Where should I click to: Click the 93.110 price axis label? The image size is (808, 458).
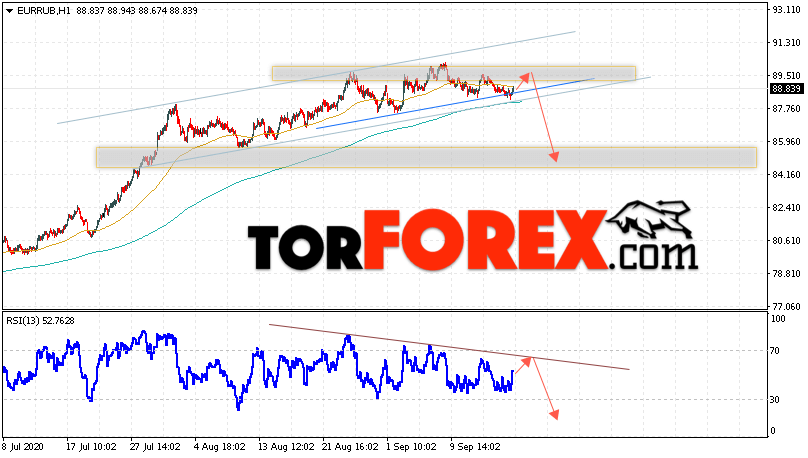786,9
